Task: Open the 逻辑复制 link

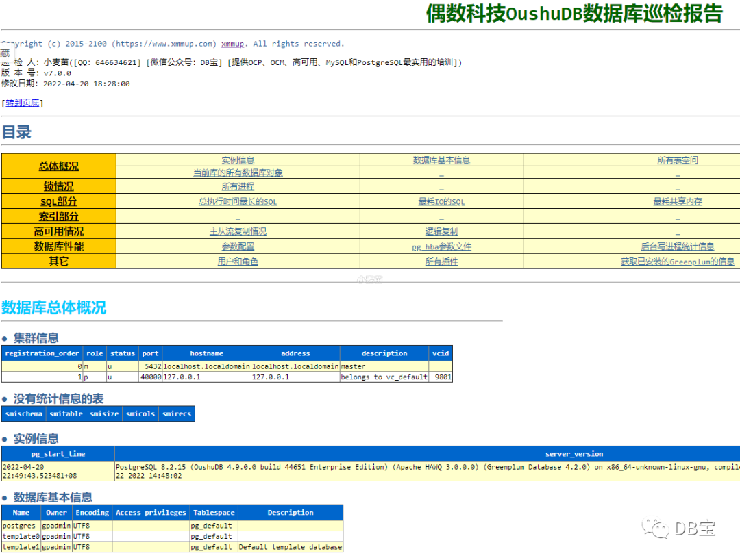Action: (x=441, y=231)
